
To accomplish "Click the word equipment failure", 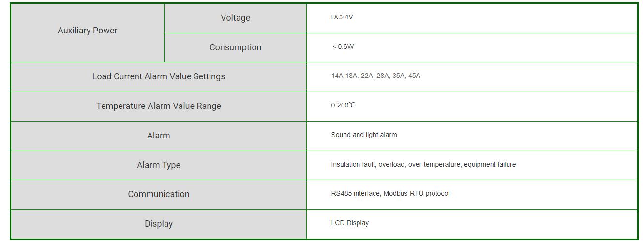I will [x=490, y=165].
